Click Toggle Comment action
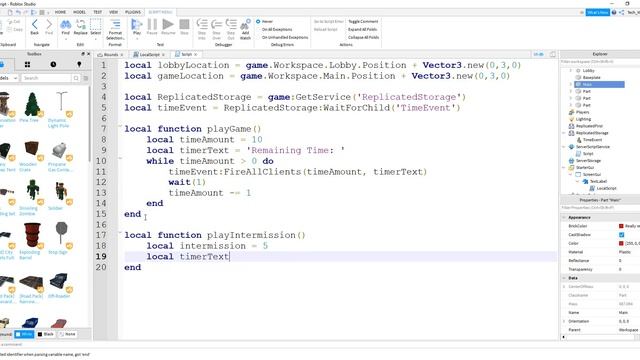Viewport: 640px width, 360px height. coord(363,21)
